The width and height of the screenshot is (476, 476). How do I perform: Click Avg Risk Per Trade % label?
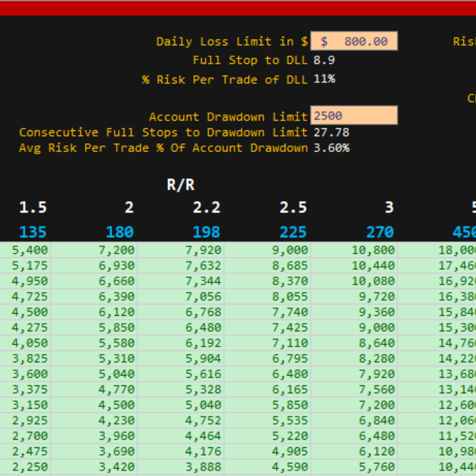pyautogui.click(x=163, y=148)
